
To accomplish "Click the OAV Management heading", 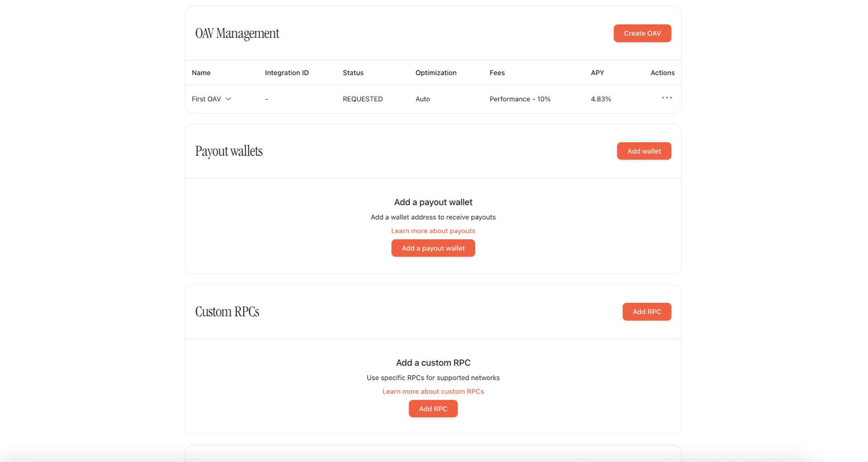I will (x=237, y=33).
